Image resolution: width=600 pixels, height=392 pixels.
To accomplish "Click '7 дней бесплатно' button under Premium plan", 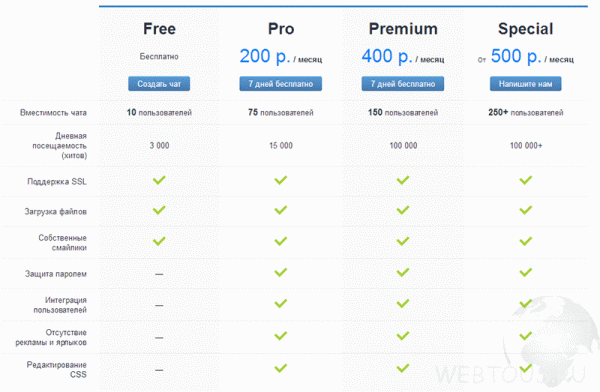I will tap(403, 83).
